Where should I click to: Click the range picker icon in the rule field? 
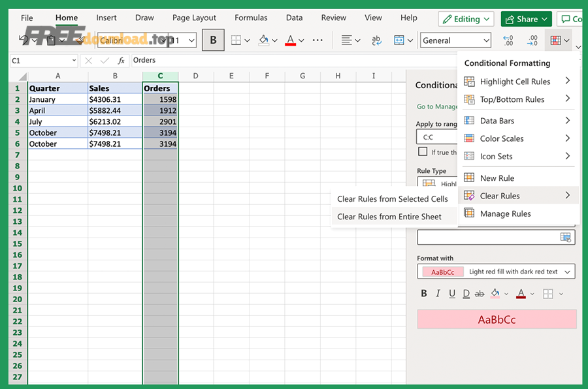click(x=566, y=237)
